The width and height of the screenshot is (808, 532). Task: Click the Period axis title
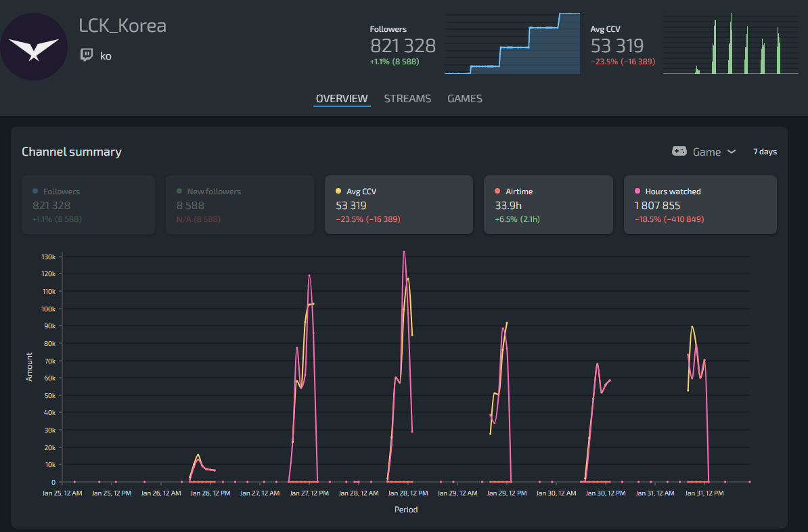406,509
